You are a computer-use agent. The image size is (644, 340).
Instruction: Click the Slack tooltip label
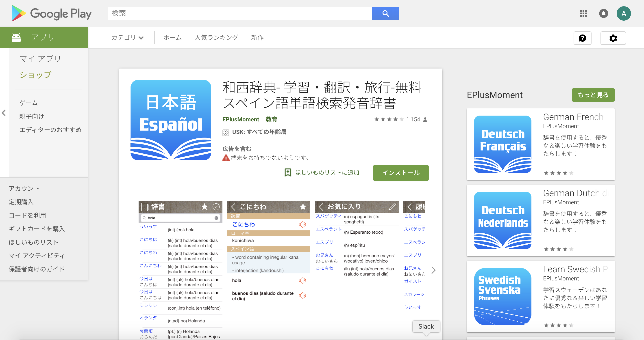(426, 327)
